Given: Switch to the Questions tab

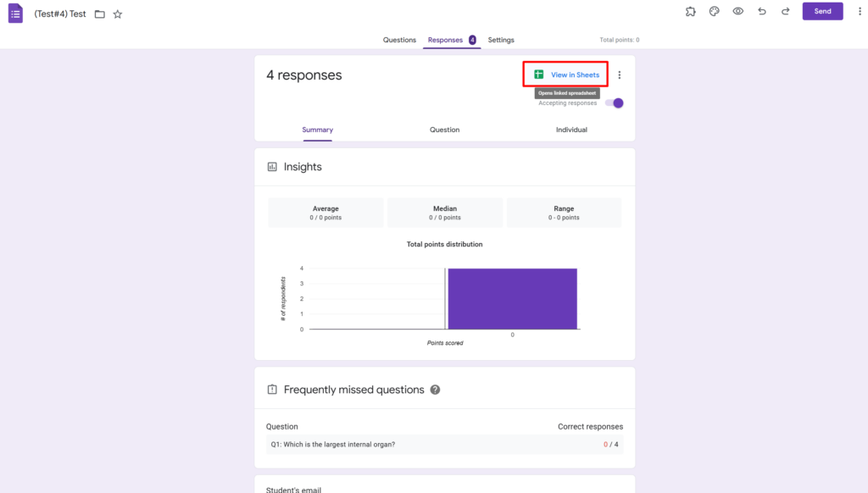Looking at the screenshot, I should 399,40.
